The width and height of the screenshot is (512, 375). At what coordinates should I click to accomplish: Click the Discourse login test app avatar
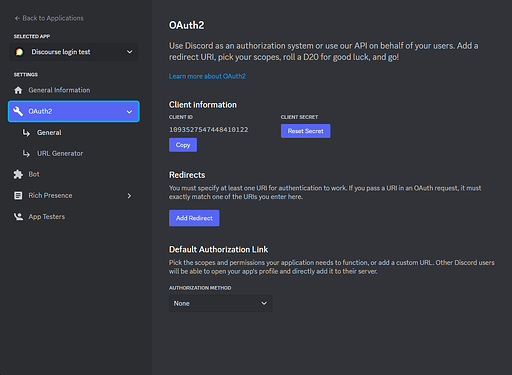pyautogui.click(x=19, y=52)
